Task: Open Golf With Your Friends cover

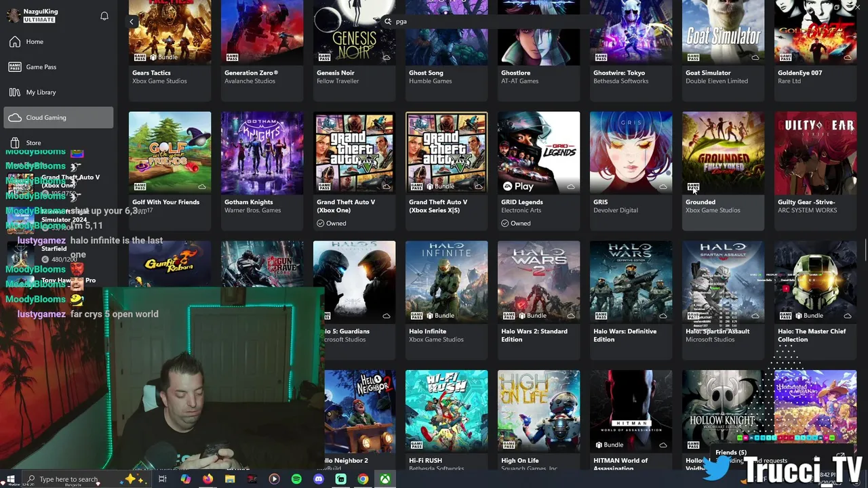Action: coord(170,152)
